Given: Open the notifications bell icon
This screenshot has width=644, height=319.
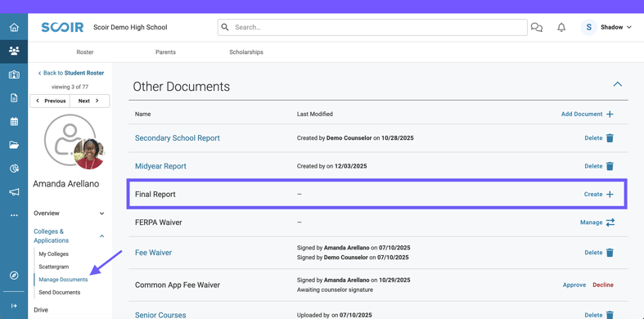Looking at the screenshot, I should [x=561, y=28].
